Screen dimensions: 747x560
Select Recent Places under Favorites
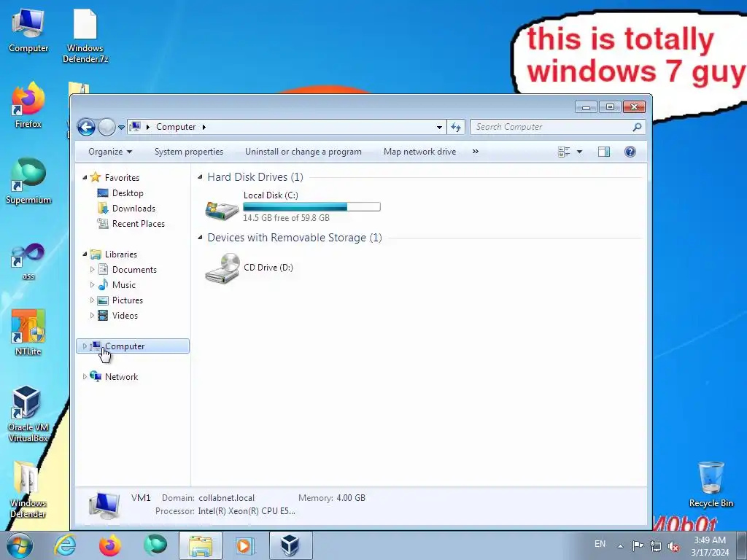click(138, 223)
